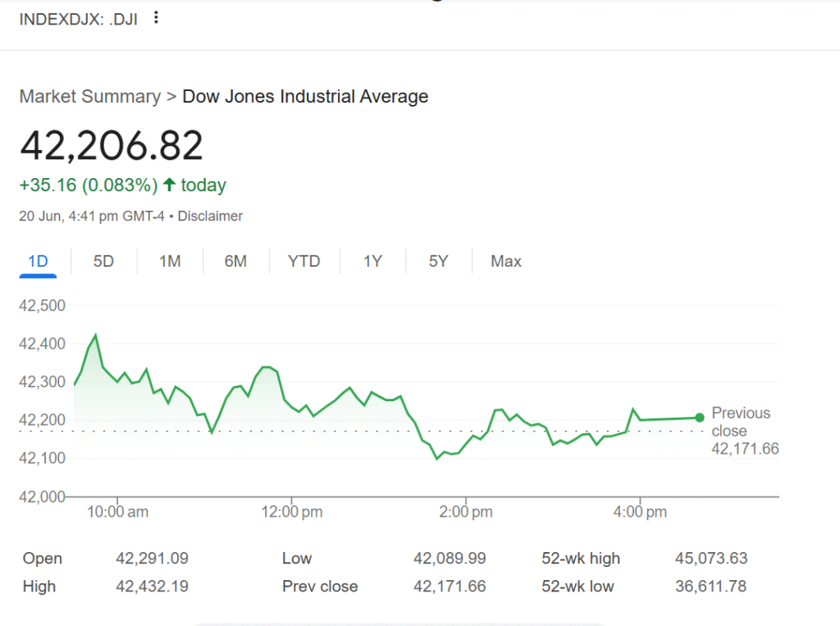Click the Open row label
Viewport: 840px width, 626px height.
43,559
